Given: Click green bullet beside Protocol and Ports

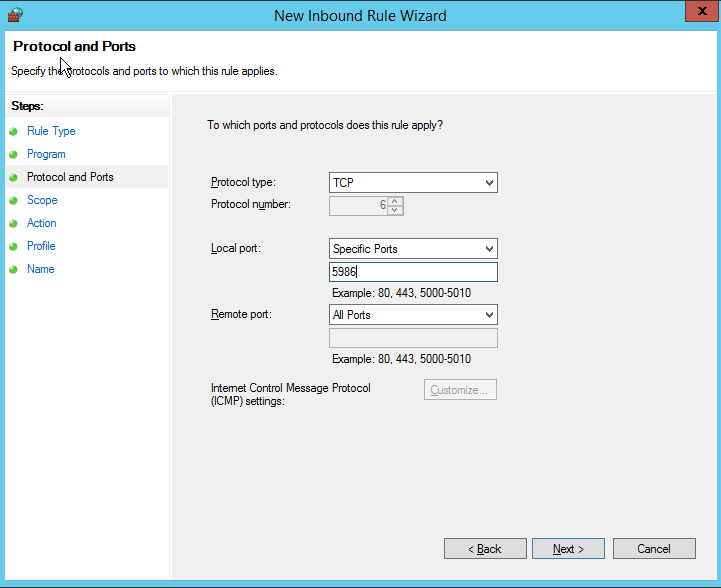Looking at the screenshot, I should (13, 177).
